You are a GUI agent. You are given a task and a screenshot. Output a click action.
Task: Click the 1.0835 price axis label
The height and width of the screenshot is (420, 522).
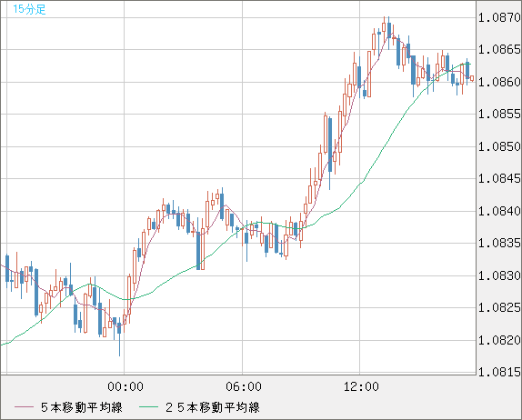coord(499,244)
